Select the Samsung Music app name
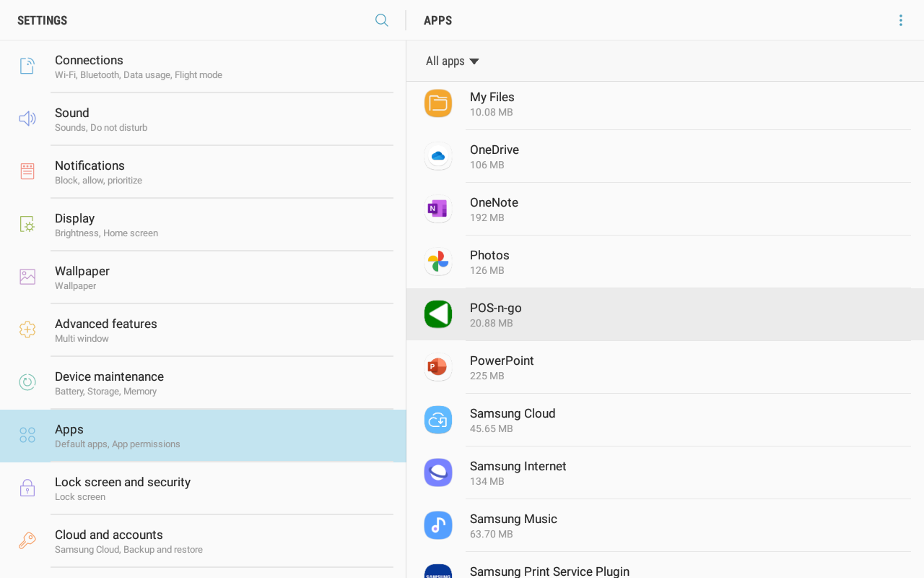 click(x=513, y=519)
